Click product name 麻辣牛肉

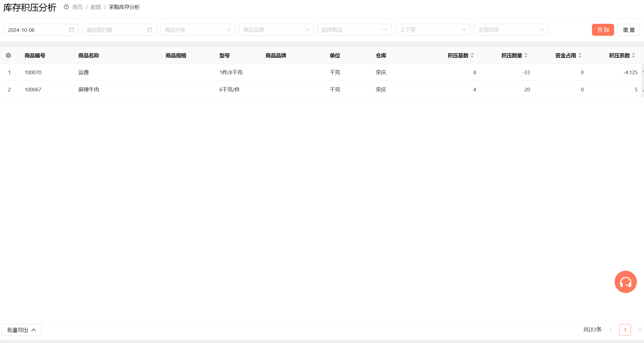pyautogui.click(x=89, y=89)
